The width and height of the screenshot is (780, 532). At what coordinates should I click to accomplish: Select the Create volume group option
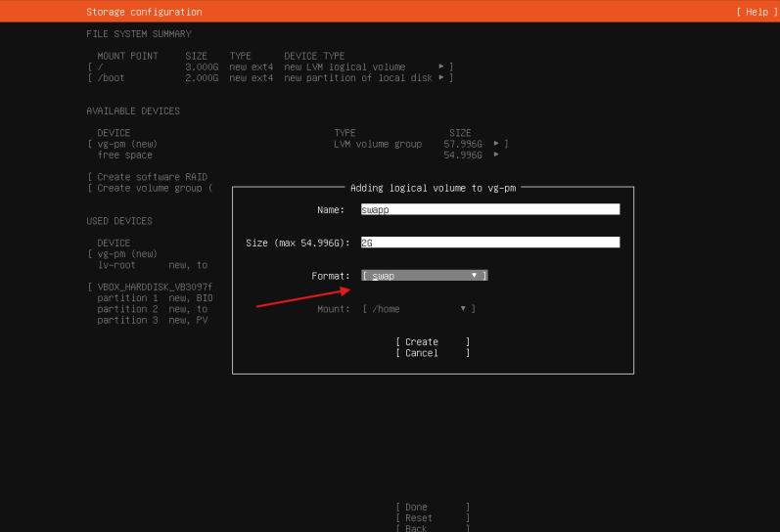point(152,188)
